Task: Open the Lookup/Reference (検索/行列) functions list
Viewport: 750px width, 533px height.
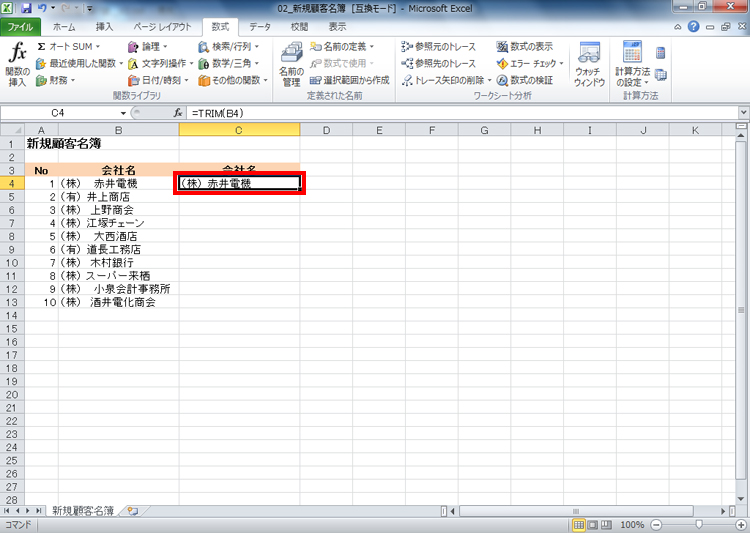Action: 229,46
